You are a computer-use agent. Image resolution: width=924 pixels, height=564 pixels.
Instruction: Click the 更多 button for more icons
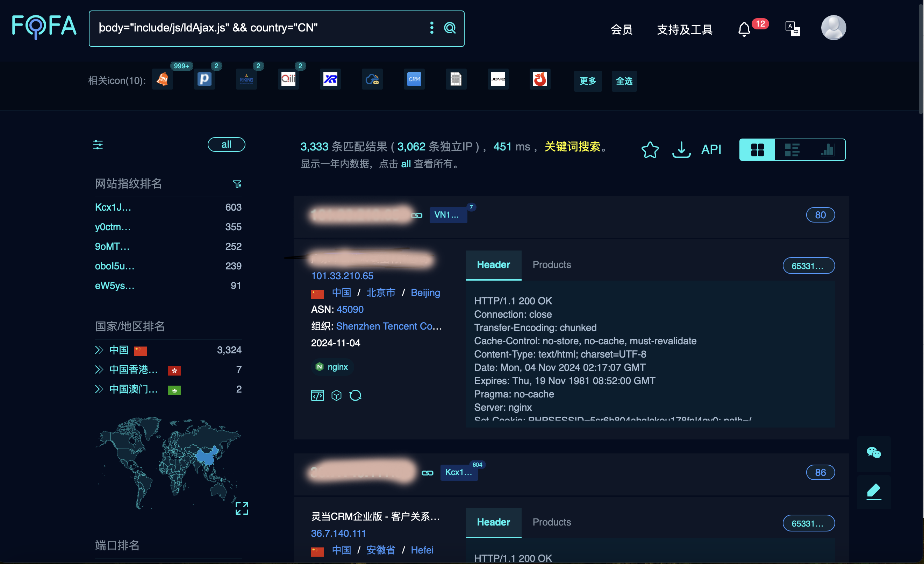(588, 81)
